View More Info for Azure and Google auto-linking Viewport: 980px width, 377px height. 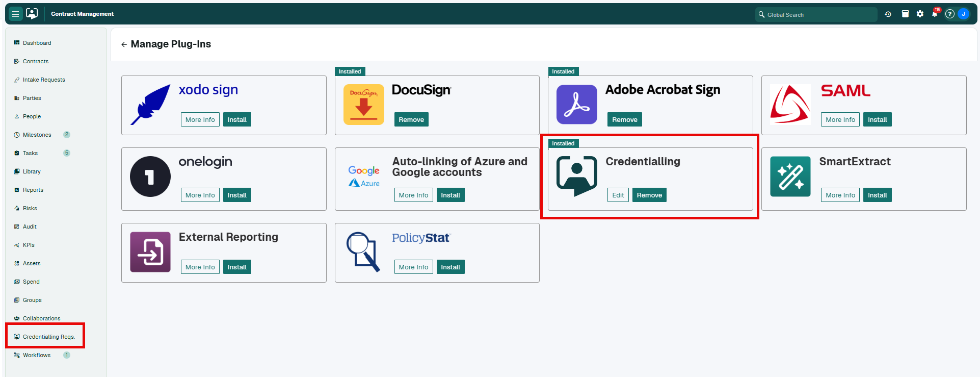pos(414,195)
